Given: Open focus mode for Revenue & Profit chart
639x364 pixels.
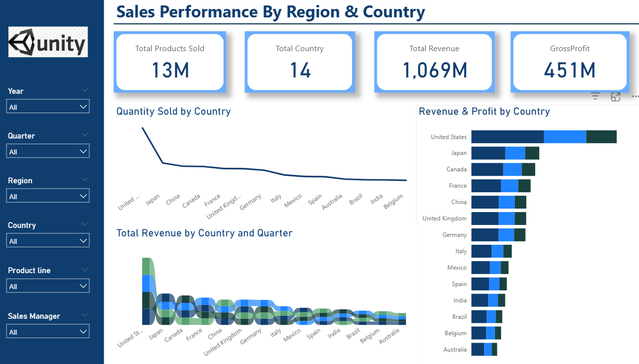Looking at the screenshot, I should point(616,97).
